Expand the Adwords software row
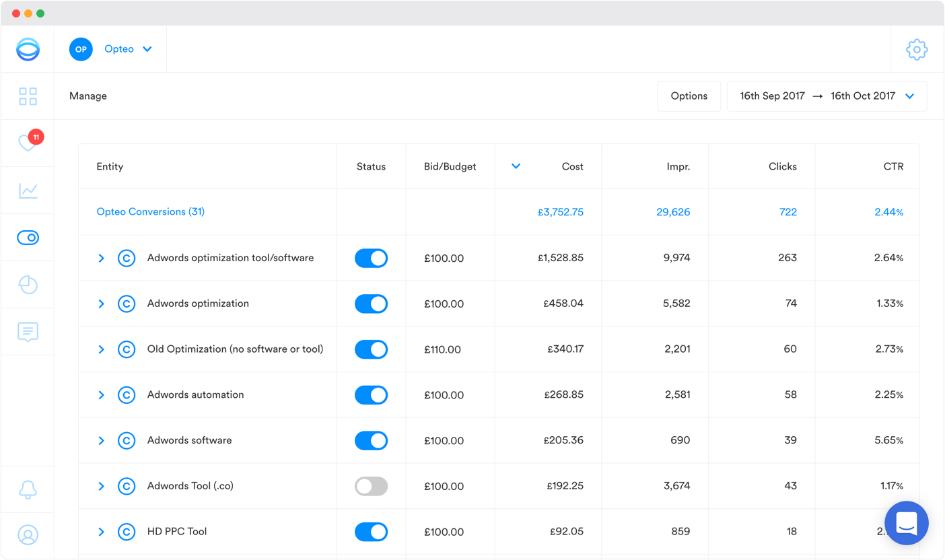945x560 pixels. 102,441
